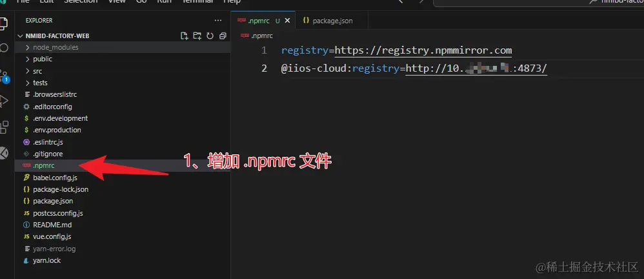Create a new file in Explorer
Screen dimensions: 644x279
(185, 36)
